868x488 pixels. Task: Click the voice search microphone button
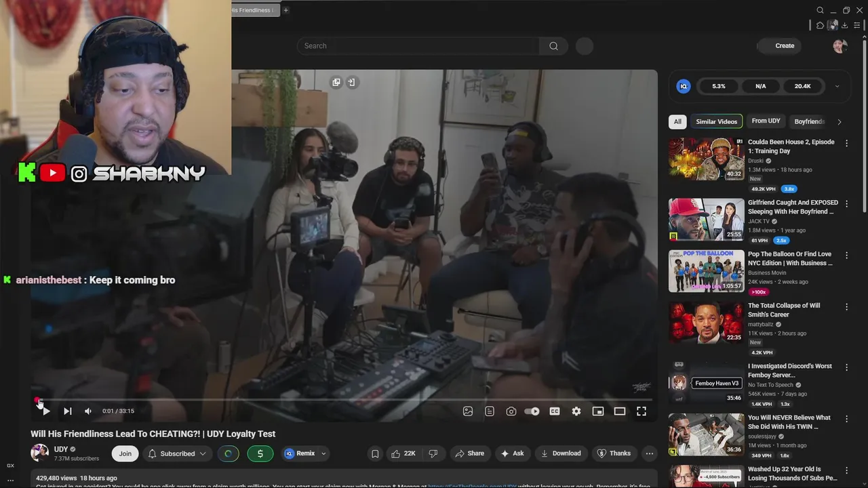[x=585, y=45]
